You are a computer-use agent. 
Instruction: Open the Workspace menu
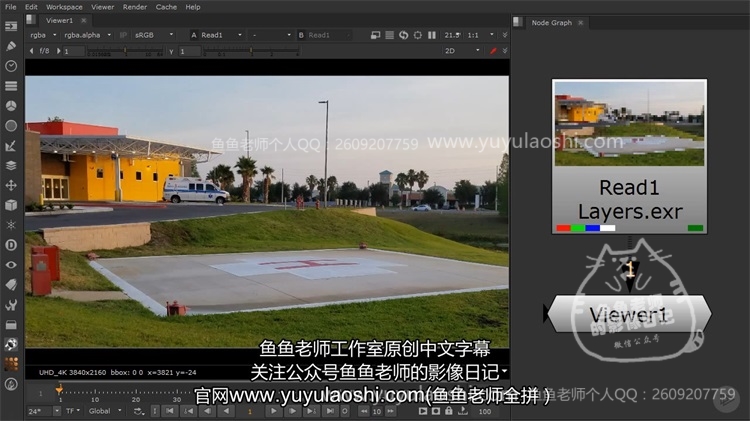click(x=64, y=7)
